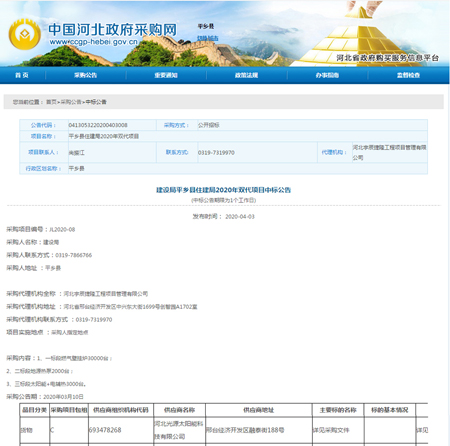The height and width of the screenshot is (446, 450).
Task: Click the announcement code 041305322020403008
Action: point(98,125)
